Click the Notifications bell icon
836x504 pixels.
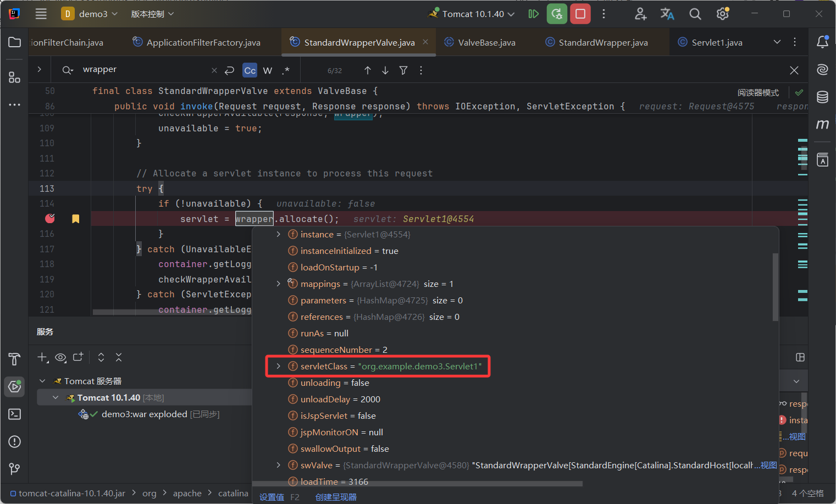pyautogui.click(x=822, y=42)
